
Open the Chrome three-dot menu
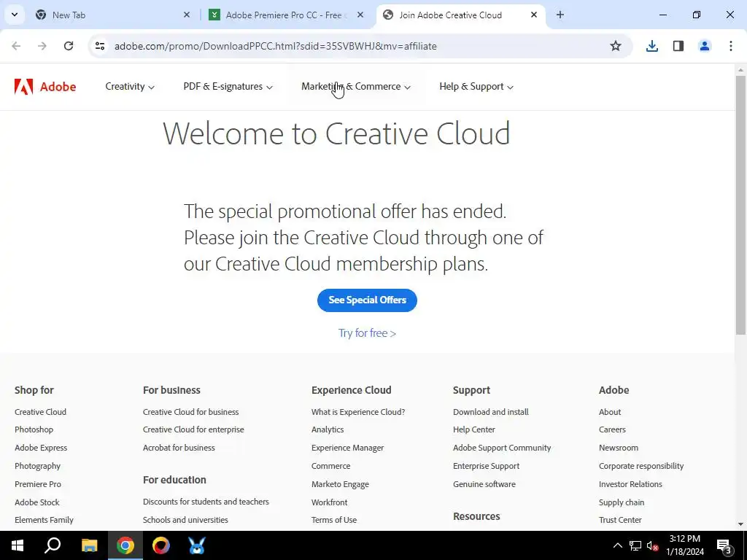click(x=731, y=46)
